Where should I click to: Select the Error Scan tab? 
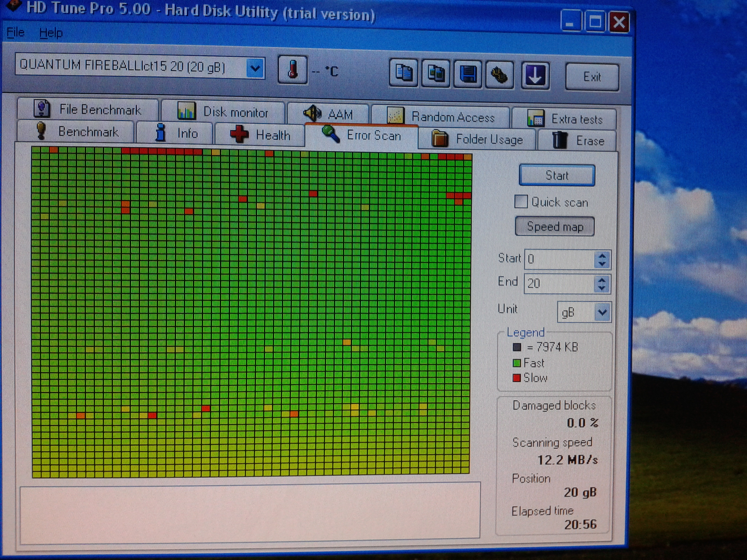click(x=361, y=135)
